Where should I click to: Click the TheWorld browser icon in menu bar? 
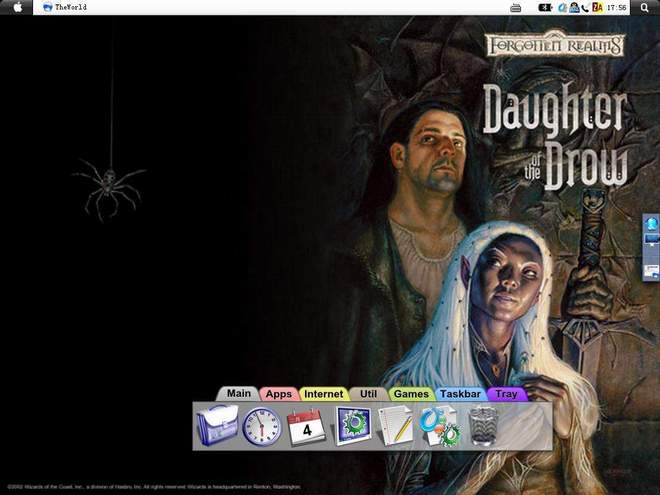click(48, 7)
